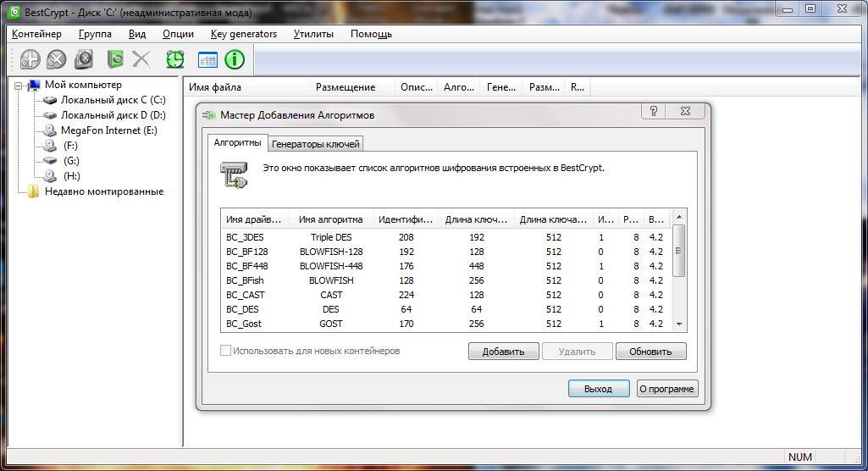Click the GOST algorithm name
This screenshot has width=868, height=471.
(x=331, y=324)
